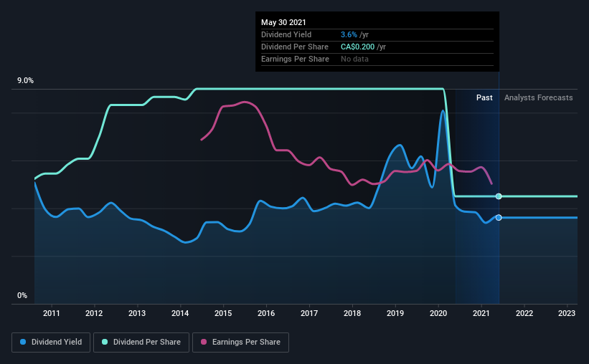Click the 2021 x-axis label
The width and height of the screenshot is (589, 364).
point(481,313)
